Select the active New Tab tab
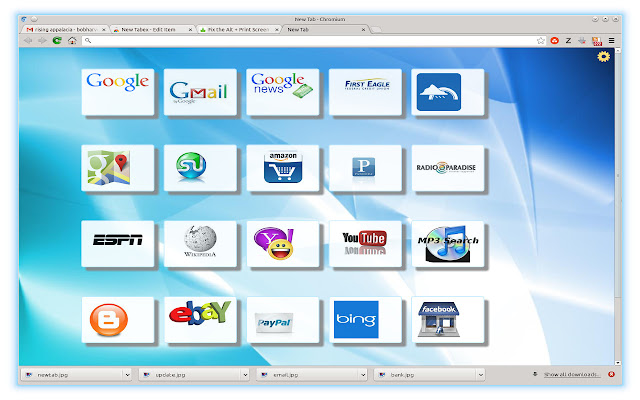The width and height of the screenshot is (640, 400). tap(324, 29)
